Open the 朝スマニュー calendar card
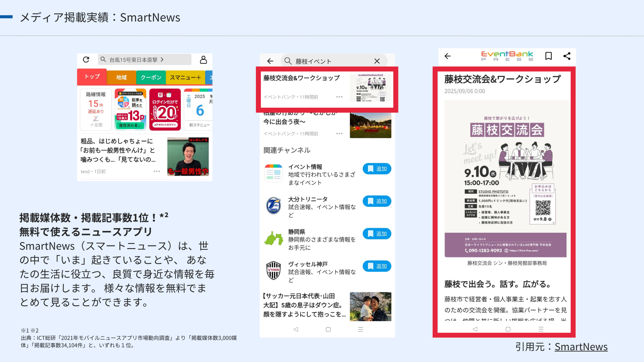This screenshot has height=362, width=644. click(x=198, y=109)
